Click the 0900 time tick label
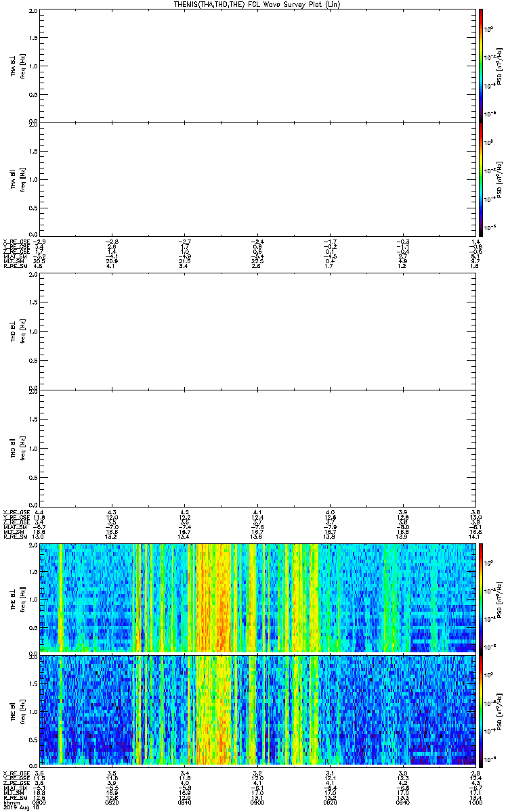 [x=257, y=802]
